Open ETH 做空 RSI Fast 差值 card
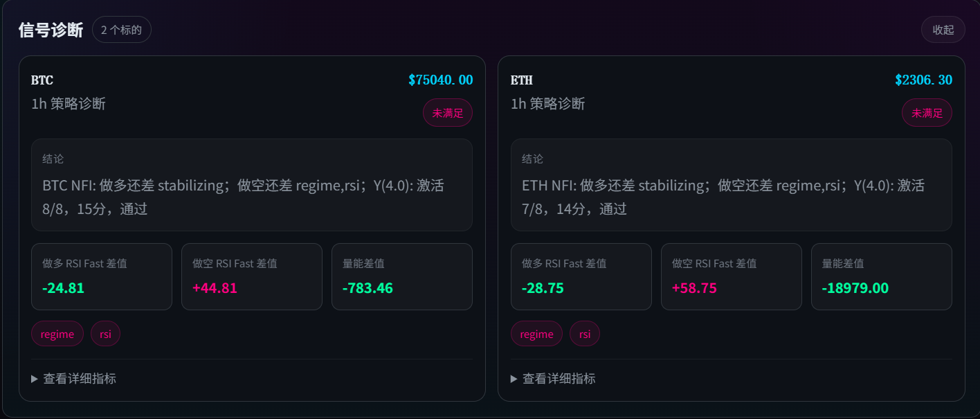 (732, 276)
